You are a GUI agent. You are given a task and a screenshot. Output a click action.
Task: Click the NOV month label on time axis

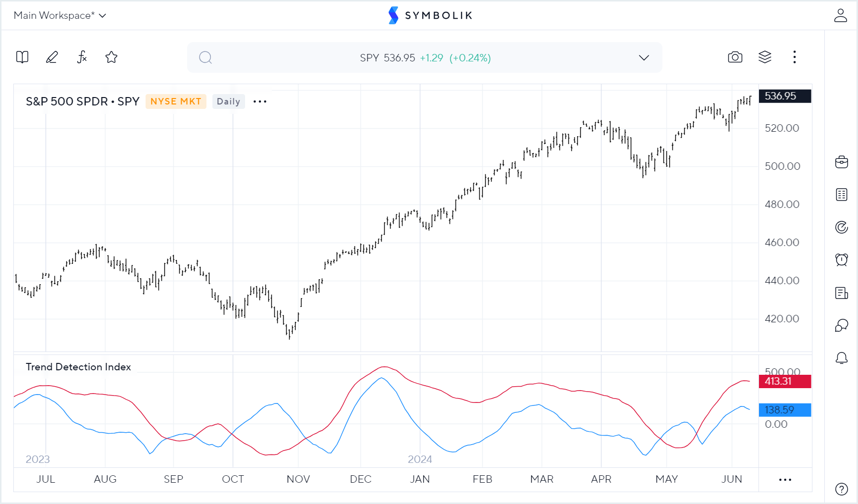pyautogui.click(x=298, y=479)
